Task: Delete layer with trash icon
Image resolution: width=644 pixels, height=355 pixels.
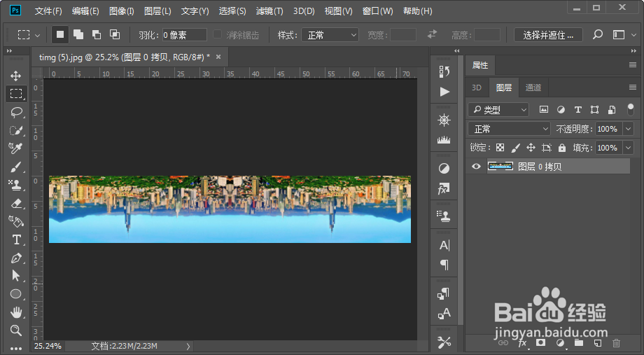Action: (616, 342)
